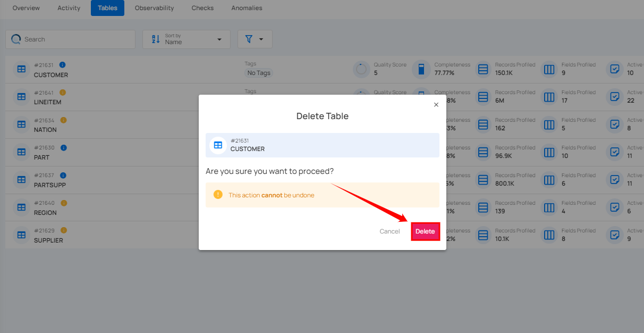644x333 pixels.
Task: Click the Fields Profiled icon in CUSTOMER row
Action: [x=549, y=69]
